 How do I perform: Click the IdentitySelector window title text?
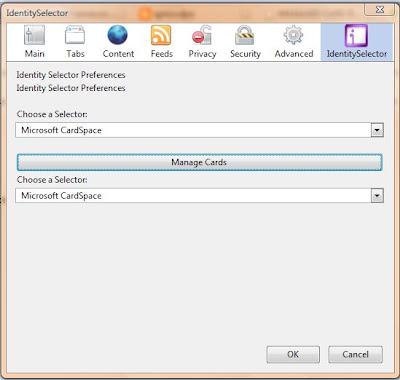point(37,13)
